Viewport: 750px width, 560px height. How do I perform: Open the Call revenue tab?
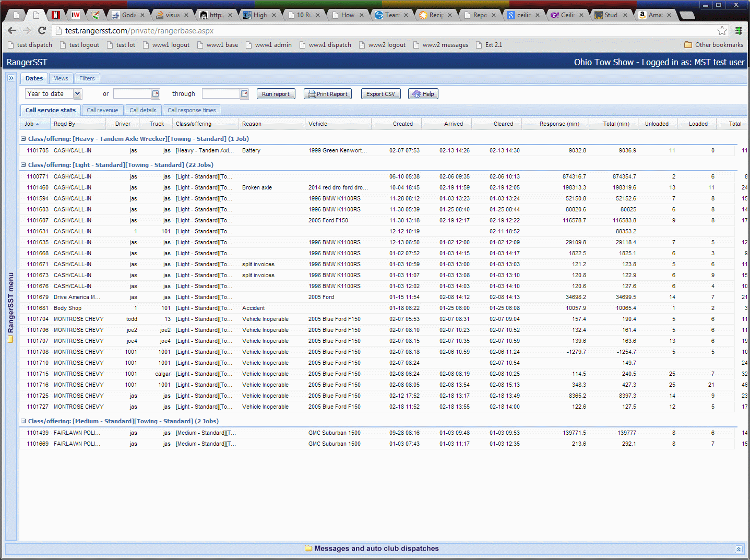[102, 110]
